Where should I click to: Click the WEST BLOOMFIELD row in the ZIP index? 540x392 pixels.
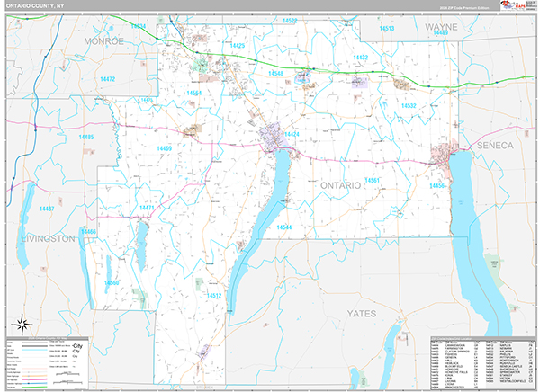click(510, 381)
